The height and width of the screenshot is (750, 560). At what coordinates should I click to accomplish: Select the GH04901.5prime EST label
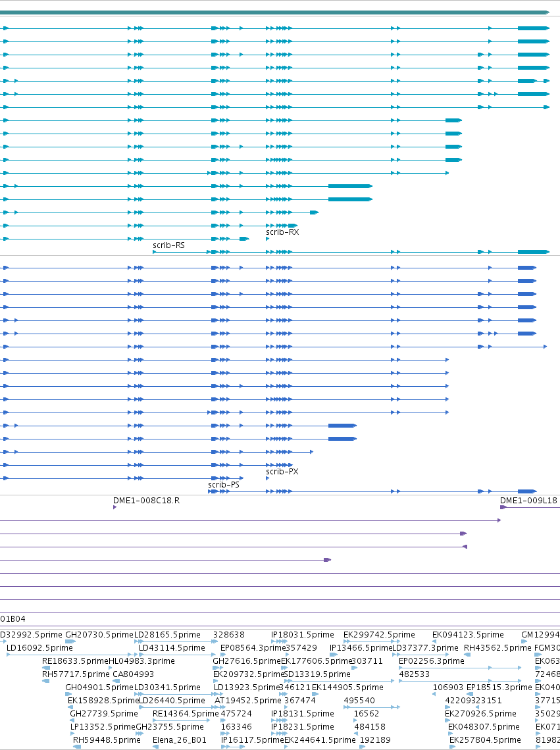pos(99,687)
